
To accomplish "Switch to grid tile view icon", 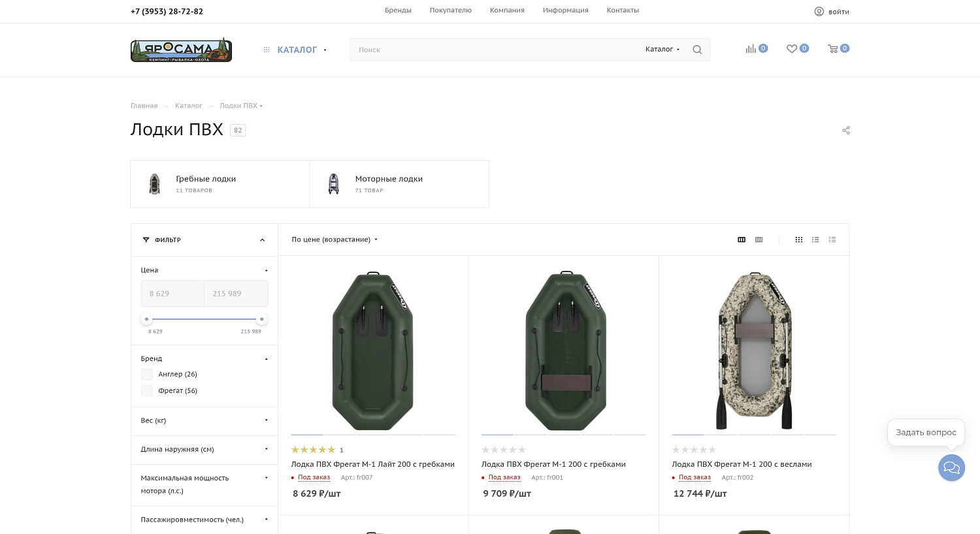I will tap(798, 240).
